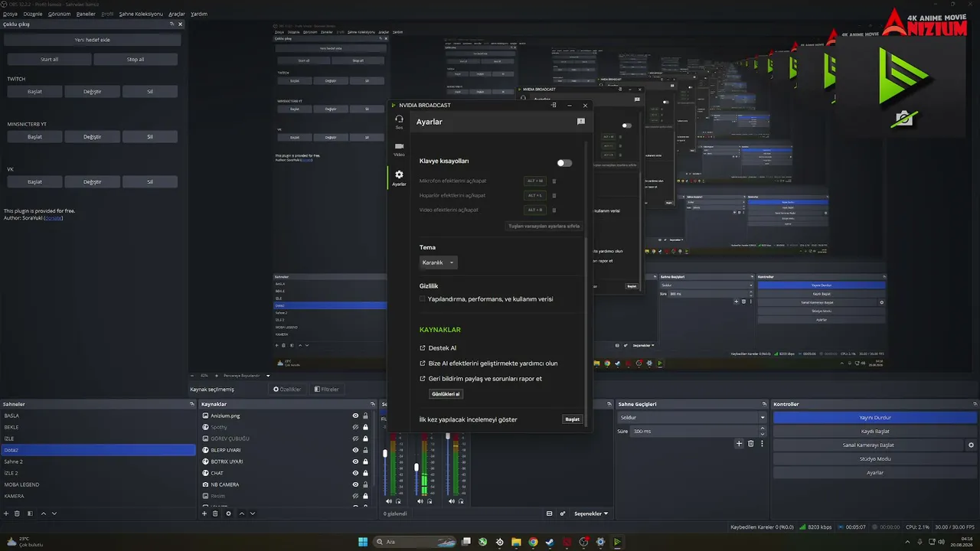Open the Görünüm menu

(60, 14)
